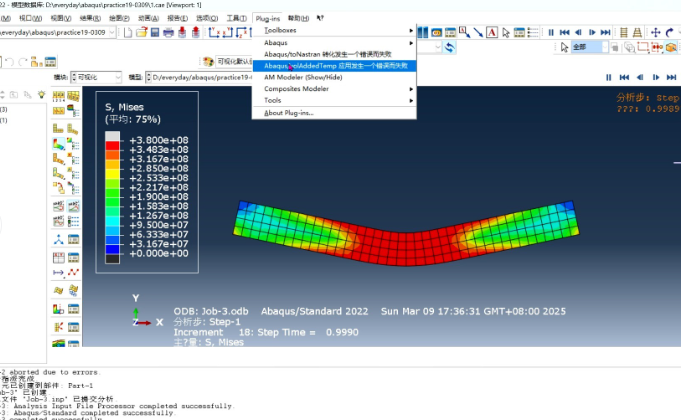
Task: Open the selection filter dropdown
Action: (x=590, y=47)
